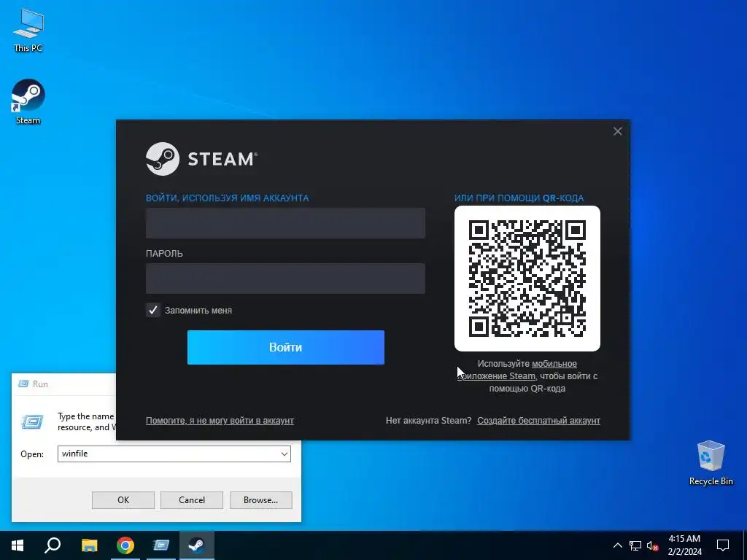Open the Создайте бесплатный аккаунт link
This screenshot has width=747, height=560.
[539, 421]
